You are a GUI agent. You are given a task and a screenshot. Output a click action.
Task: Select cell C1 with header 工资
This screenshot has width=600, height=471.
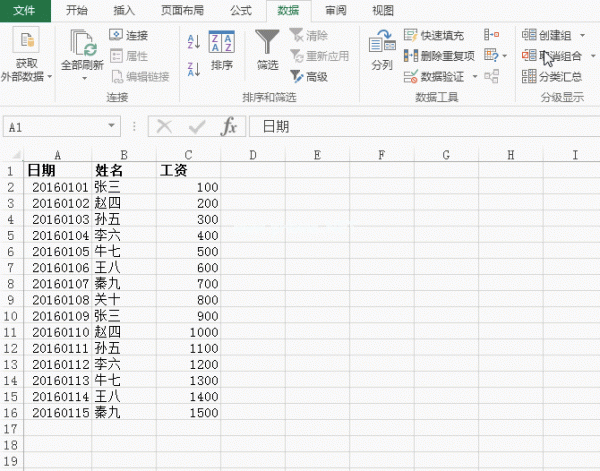188,170
